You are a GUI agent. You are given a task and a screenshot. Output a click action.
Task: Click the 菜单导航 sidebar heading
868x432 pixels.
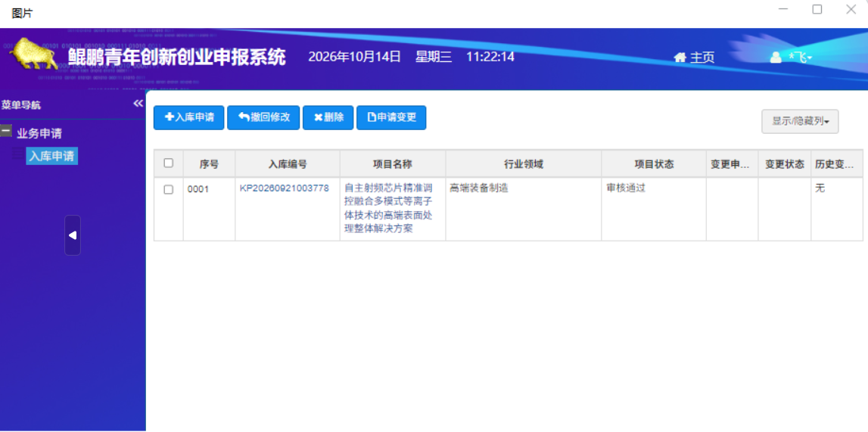[21, 104]
